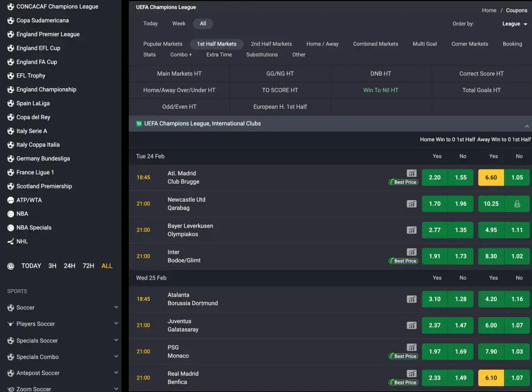Collapse the UEFA Champions League events list
532x392 pixels.
[527, 126]
